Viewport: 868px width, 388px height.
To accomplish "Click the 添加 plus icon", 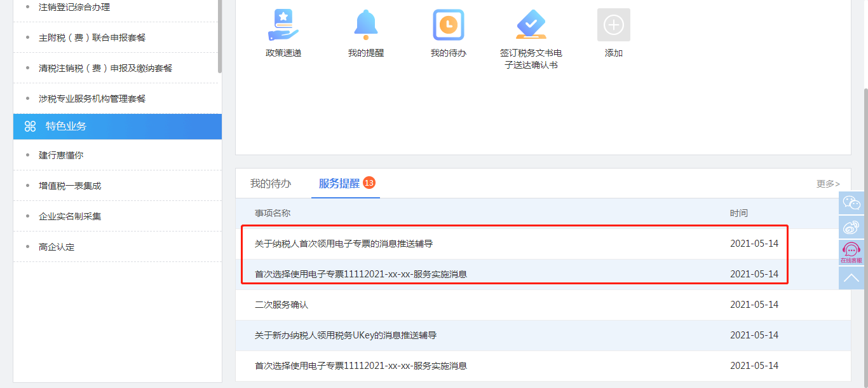I will click(x=614, y=25).
